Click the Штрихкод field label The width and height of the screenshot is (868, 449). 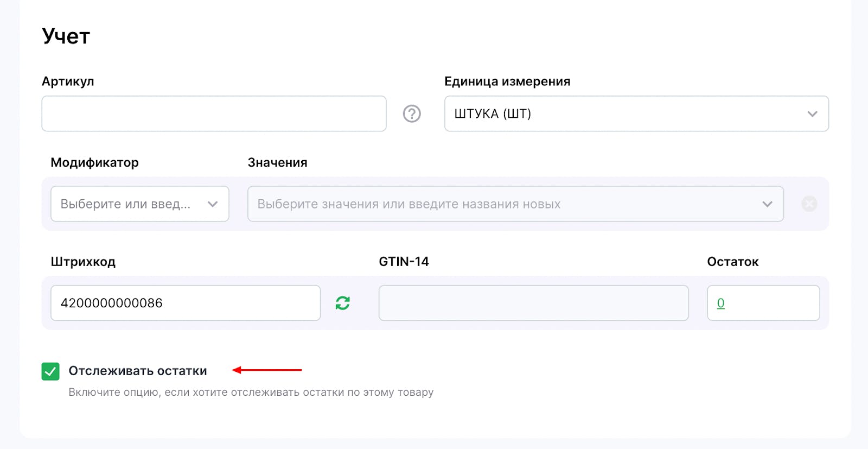coord(83,262)
